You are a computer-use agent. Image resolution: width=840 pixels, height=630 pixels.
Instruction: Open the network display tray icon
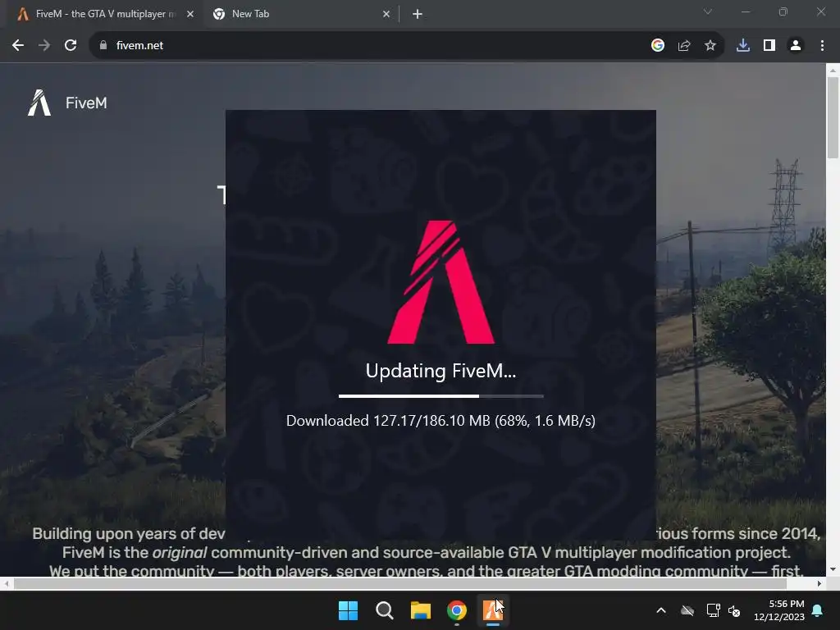pos(713,610)
